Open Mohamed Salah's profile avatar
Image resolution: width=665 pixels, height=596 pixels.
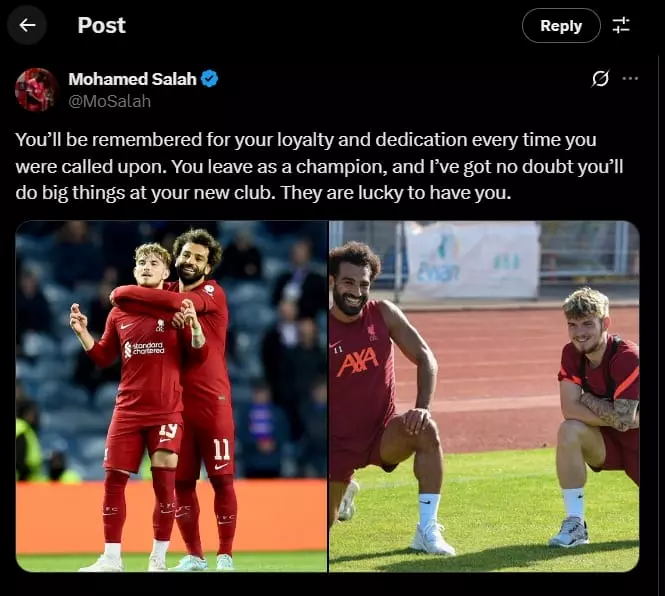(36, 90)
